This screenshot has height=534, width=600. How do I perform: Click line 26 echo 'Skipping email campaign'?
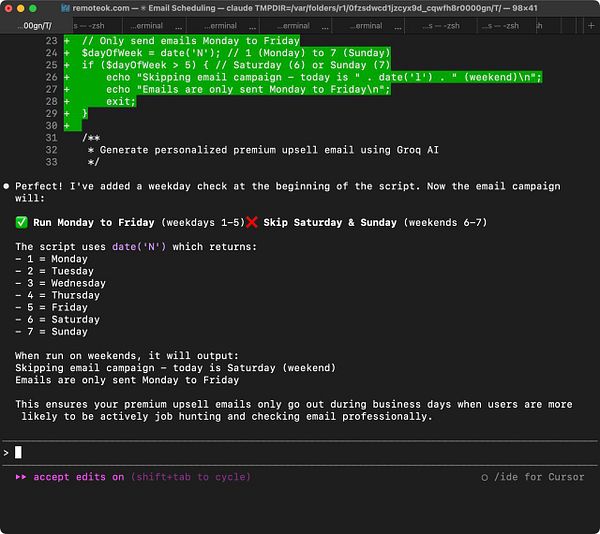click(324, 77)
